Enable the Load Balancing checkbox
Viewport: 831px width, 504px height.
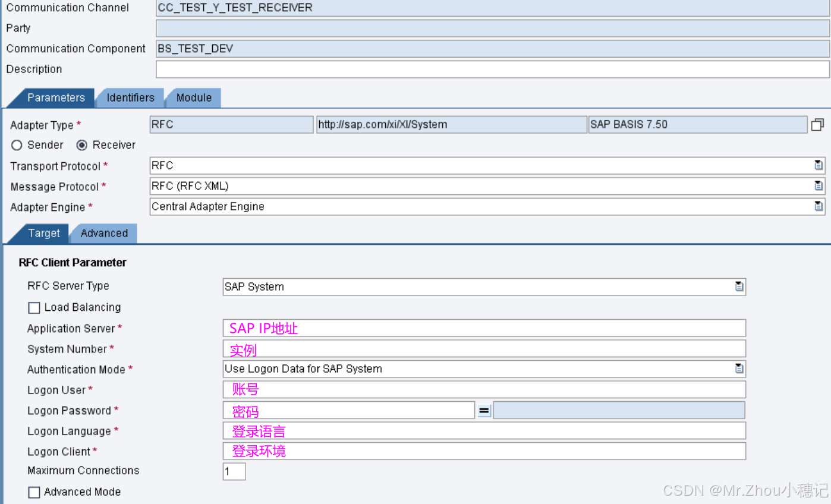(x=34, y=307)
